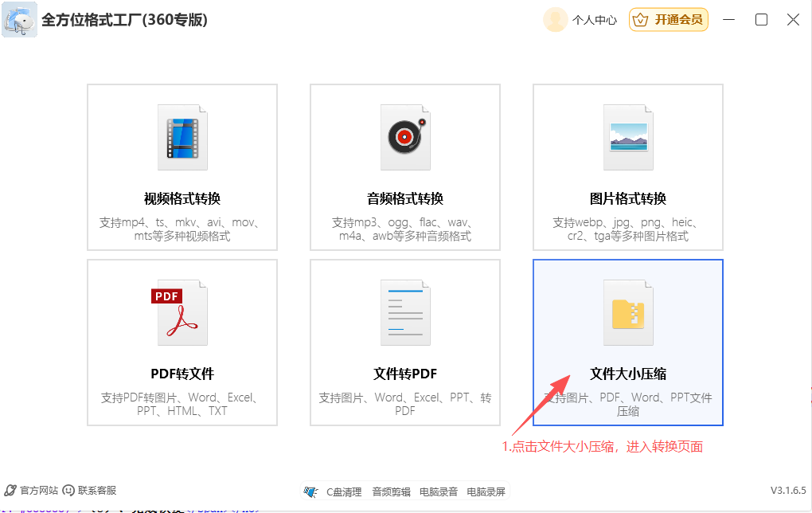Click the app logo in title bar
The image size is (812, 513).
[19, 20]
